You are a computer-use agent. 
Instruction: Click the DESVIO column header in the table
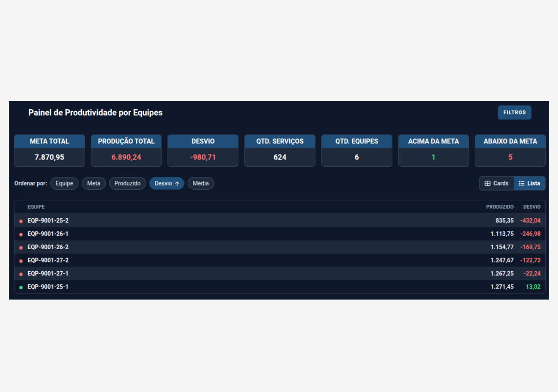pyautogui.click(x=532, y=207)
